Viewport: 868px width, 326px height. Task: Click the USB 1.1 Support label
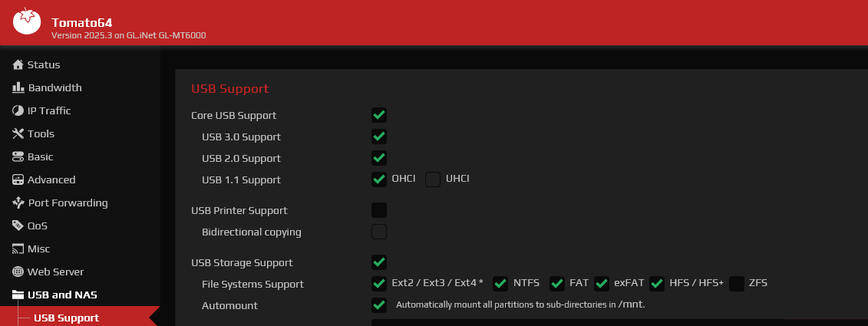pos(241,180)
